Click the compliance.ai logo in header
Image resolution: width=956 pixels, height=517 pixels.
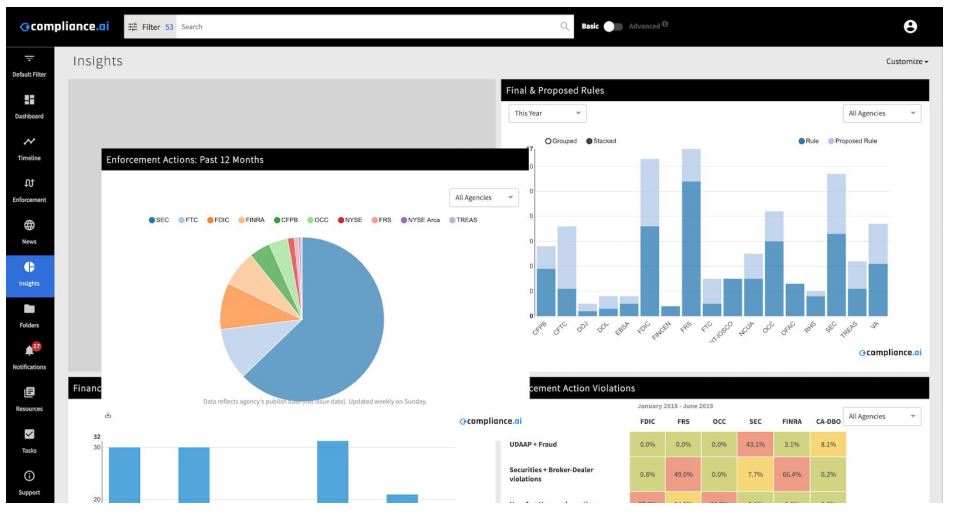point(65,26)
